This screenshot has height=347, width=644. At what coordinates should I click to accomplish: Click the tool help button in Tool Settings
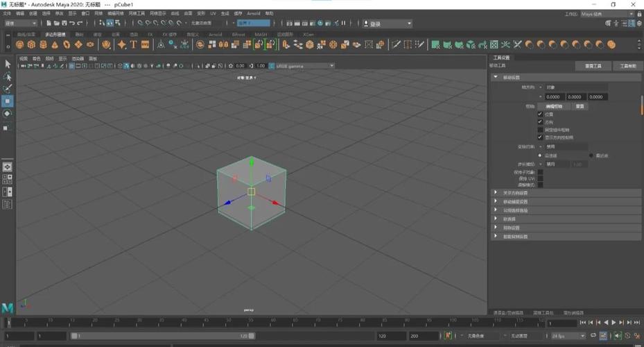click(627, 66)
